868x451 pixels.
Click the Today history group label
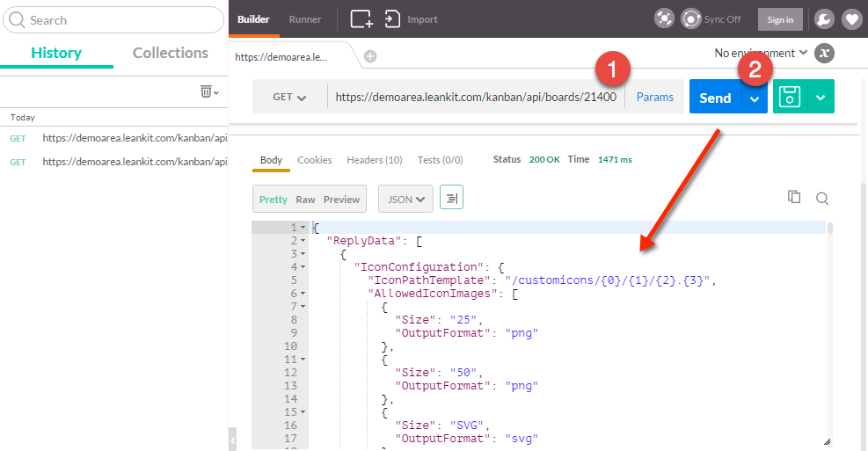23,117
